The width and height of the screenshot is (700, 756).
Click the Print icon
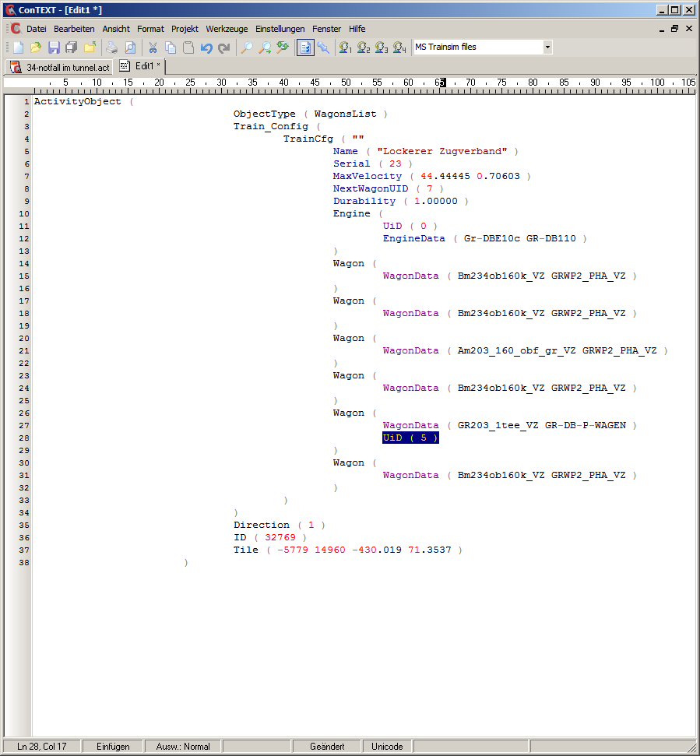[x=112, y=47]
